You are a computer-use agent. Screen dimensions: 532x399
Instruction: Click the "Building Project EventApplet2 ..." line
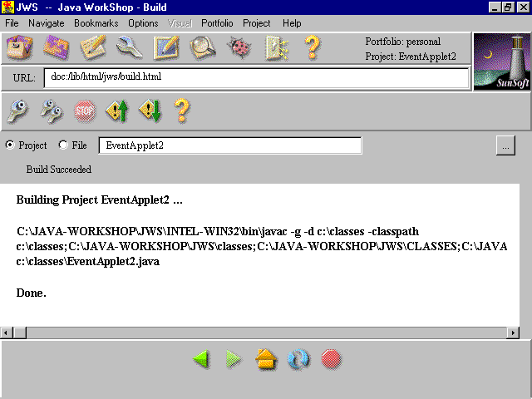click(x=100, y=199)
